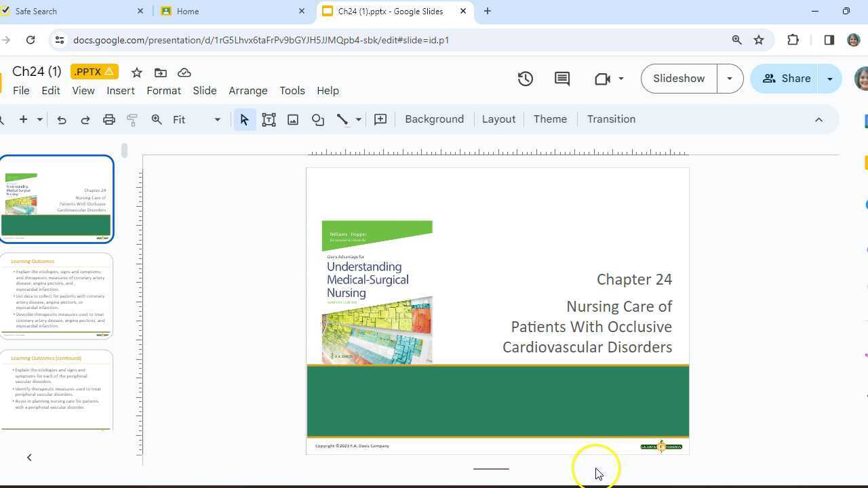This screenshot has height=488, width=868.
Task: Insert an image using toolbar icon
Action: tap(293, 120)
